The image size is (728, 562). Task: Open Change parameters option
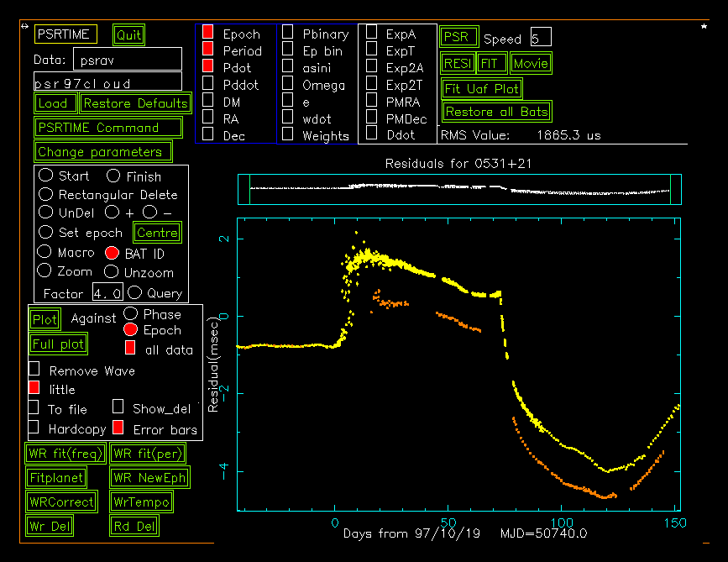click(102, 152)
